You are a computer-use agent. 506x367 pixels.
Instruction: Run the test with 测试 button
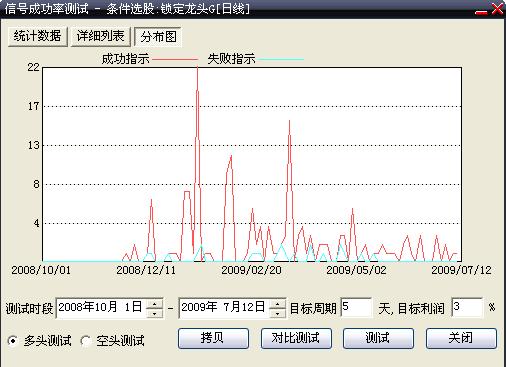point(378,338)
